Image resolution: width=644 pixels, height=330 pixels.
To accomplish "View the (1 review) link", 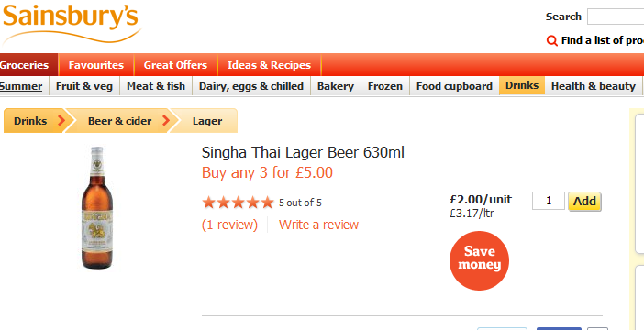I will pyautogui.click(x=229, y=225).
